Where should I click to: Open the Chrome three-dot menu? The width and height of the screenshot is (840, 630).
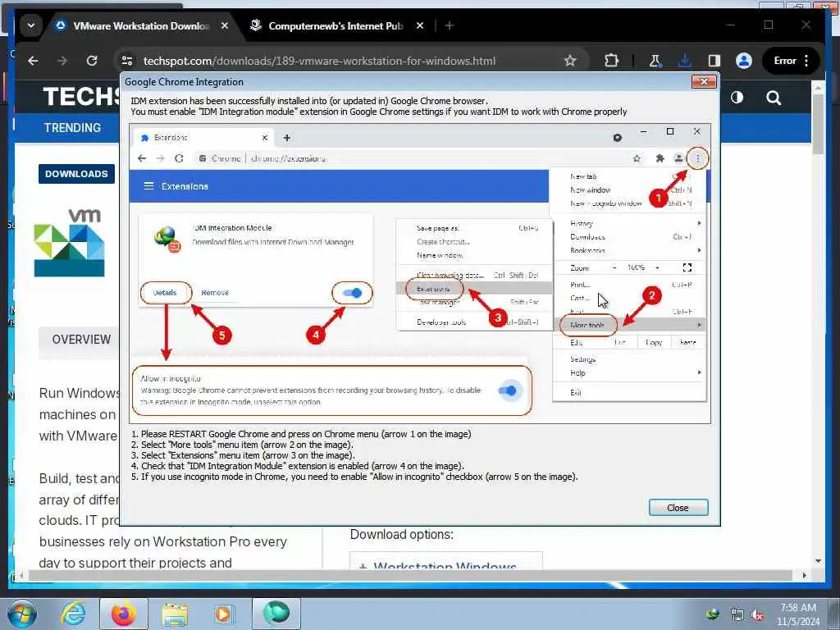[807, 61]
